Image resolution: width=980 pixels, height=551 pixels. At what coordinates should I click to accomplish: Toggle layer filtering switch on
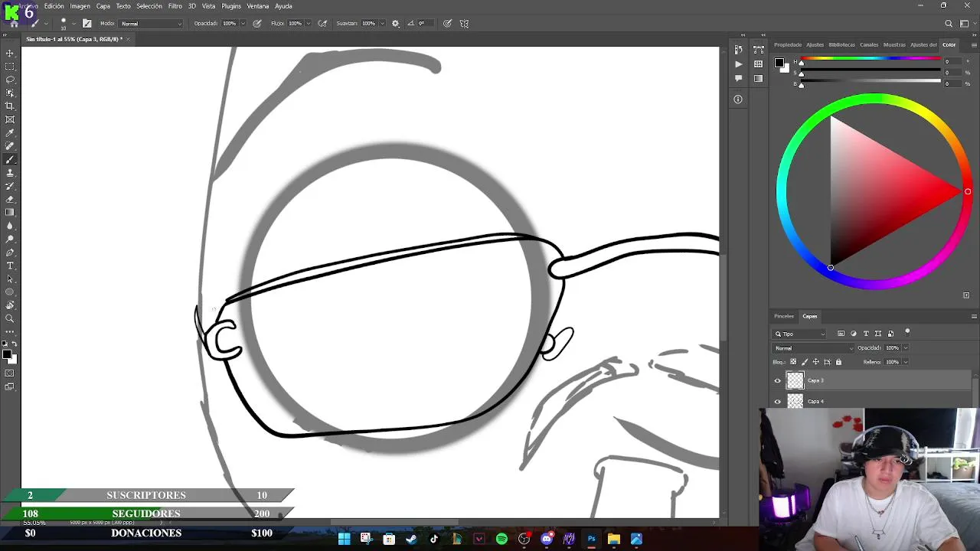click(907, 332)
